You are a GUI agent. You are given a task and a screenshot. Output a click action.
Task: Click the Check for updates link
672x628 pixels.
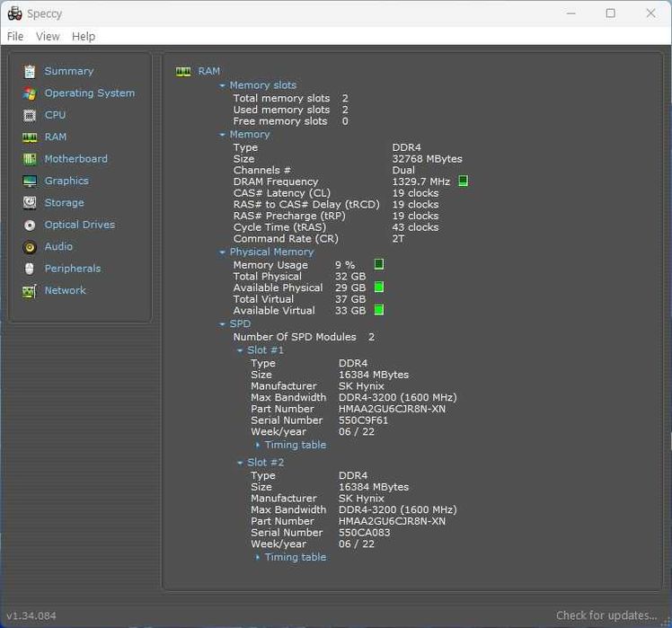coord(606,615)
